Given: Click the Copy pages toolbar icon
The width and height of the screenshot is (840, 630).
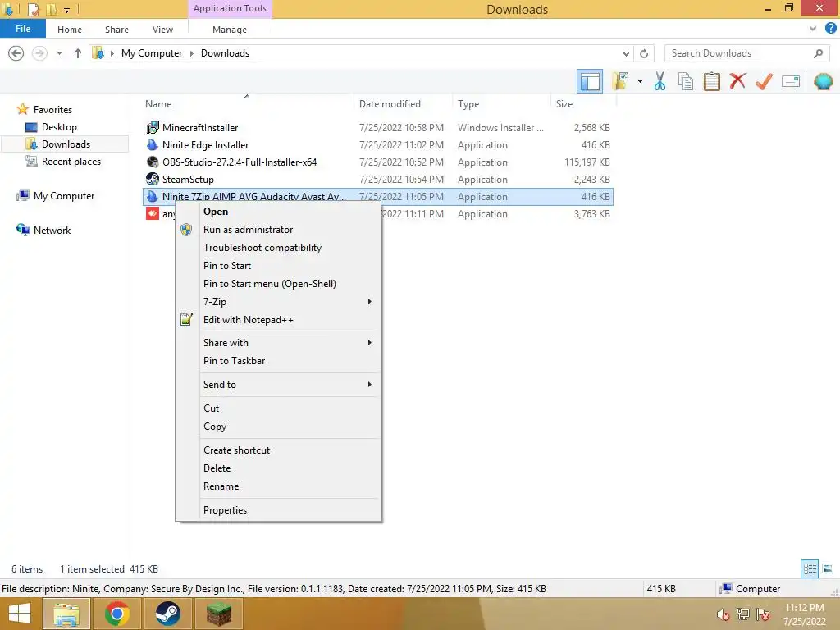Looking at the screenshot, I should point(685,81).
